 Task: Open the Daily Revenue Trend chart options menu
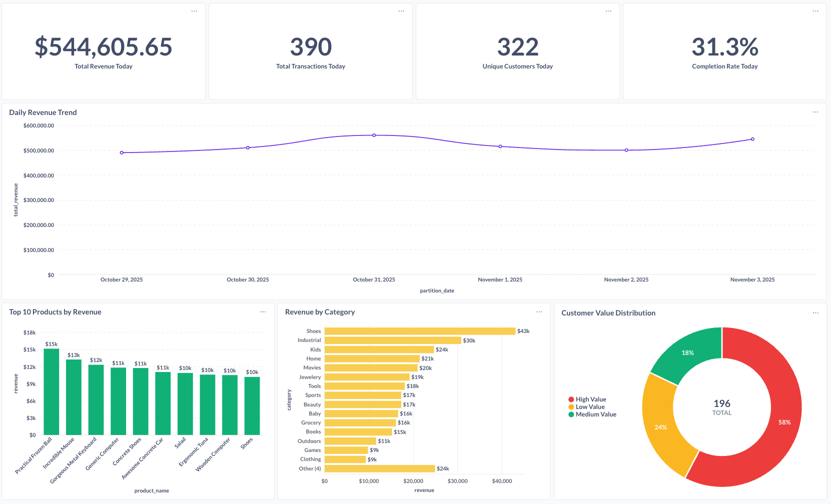coord(815,112)
